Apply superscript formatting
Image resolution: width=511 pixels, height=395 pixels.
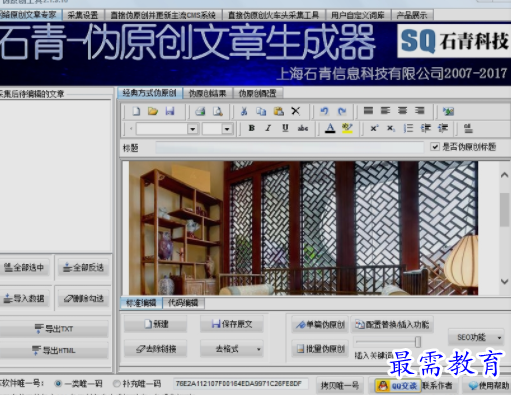click(374, 128)
